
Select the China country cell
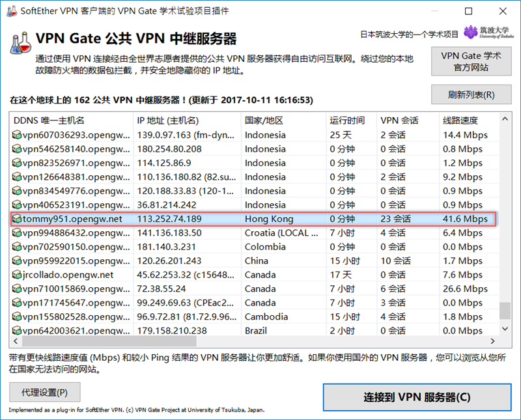pyautogui.click(x=257, y=260)
